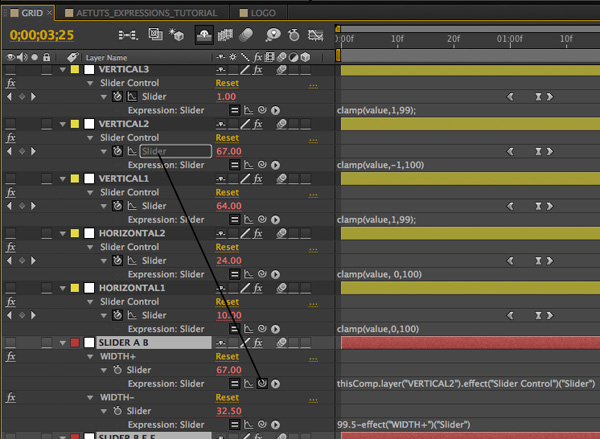Reset VERTICAL3 Slider Control effect
600x439 pixels.
[x=227, y=83]
